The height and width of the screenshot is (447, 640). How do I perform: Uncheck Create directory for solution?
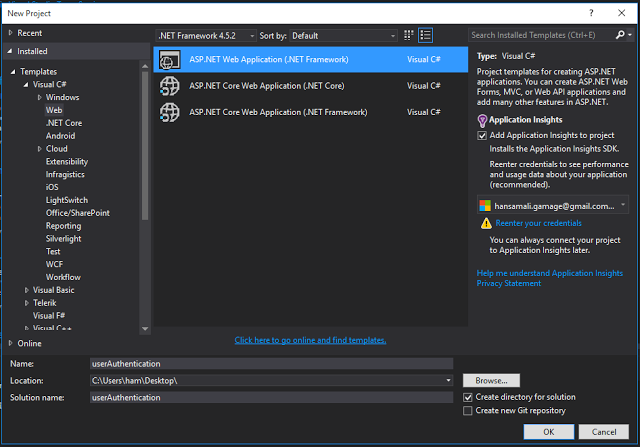pyautogui.click(x=468, y=397)
